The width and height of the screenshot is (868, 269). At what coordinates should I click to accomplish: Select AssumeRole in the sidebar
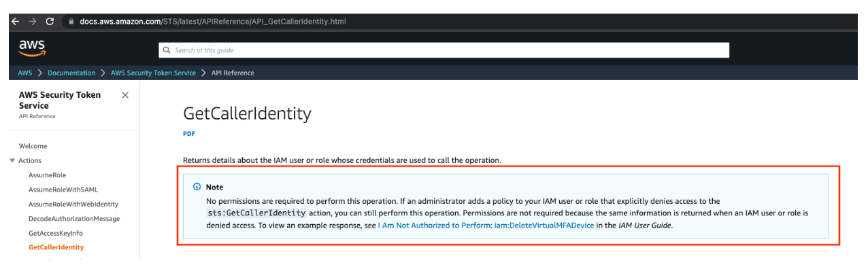(x=46, y=175)
